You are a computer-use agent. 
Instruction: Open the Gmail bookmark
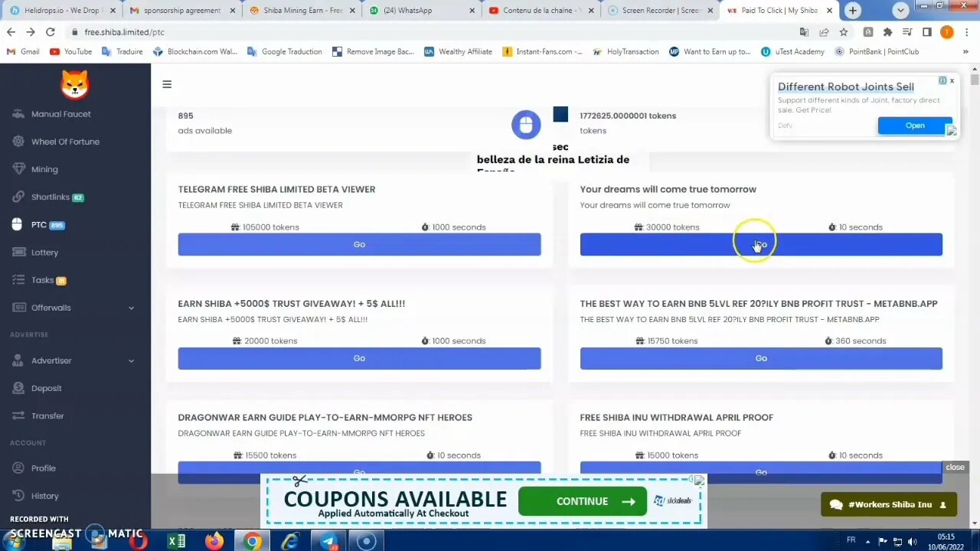[x=23, y=51]
